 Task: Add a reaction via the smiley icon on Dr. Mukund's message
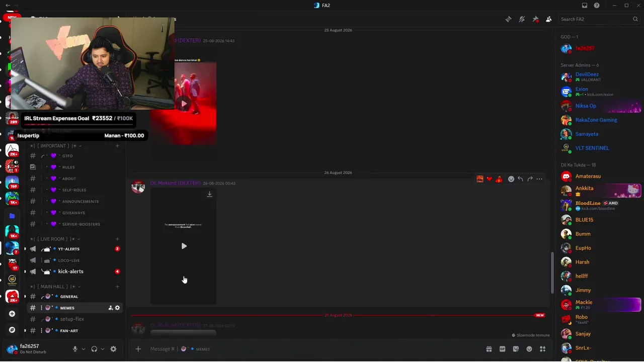(x=511, y=179)
